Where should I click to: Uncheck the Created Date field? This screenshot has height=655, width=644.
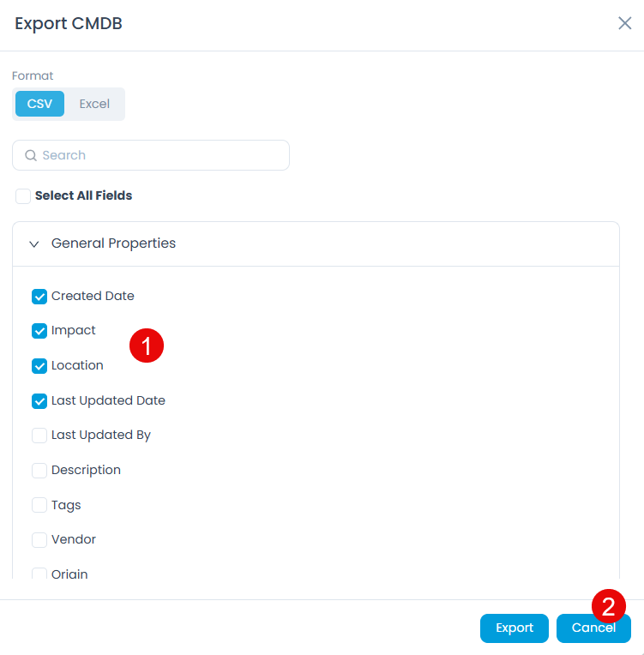coord(39,297)
